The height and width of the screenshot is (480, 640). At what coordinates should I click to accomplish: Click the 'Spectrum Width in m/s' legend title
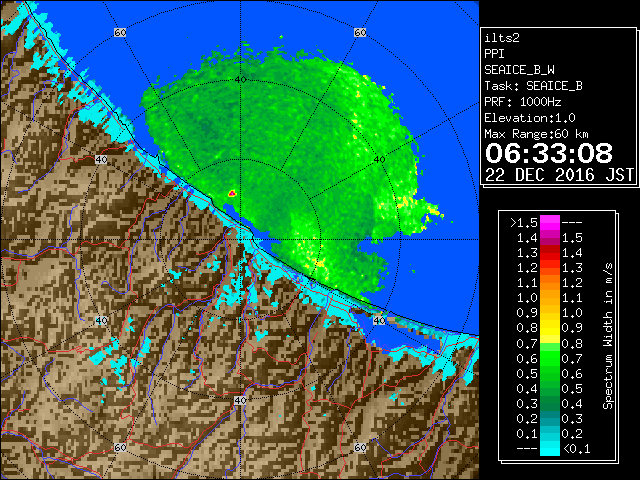click(x=608, y=336)
